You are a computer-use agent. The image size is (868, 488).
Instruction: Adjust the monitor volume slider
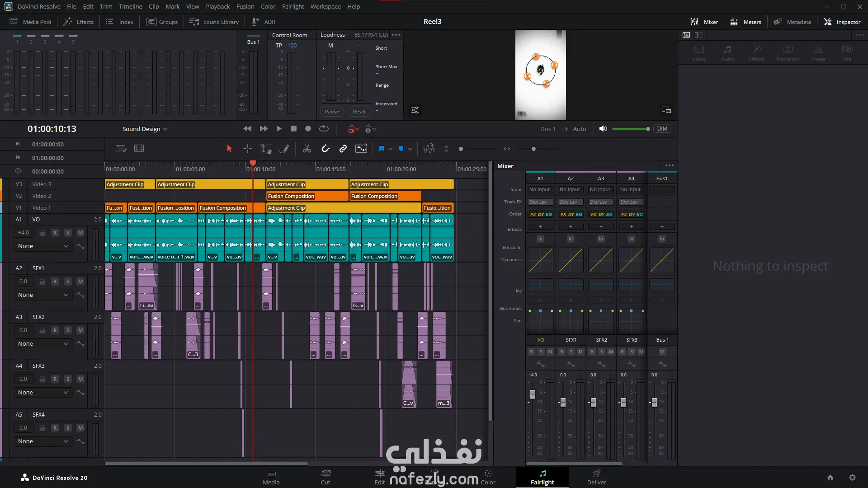coord(647,129)
